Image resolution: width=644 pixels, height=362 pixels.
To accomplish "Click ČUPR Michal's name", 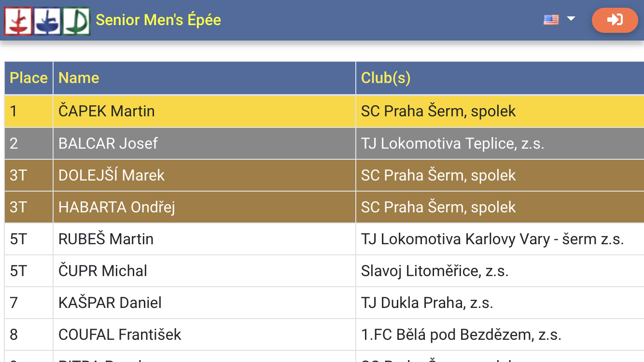I will [103, 271].
